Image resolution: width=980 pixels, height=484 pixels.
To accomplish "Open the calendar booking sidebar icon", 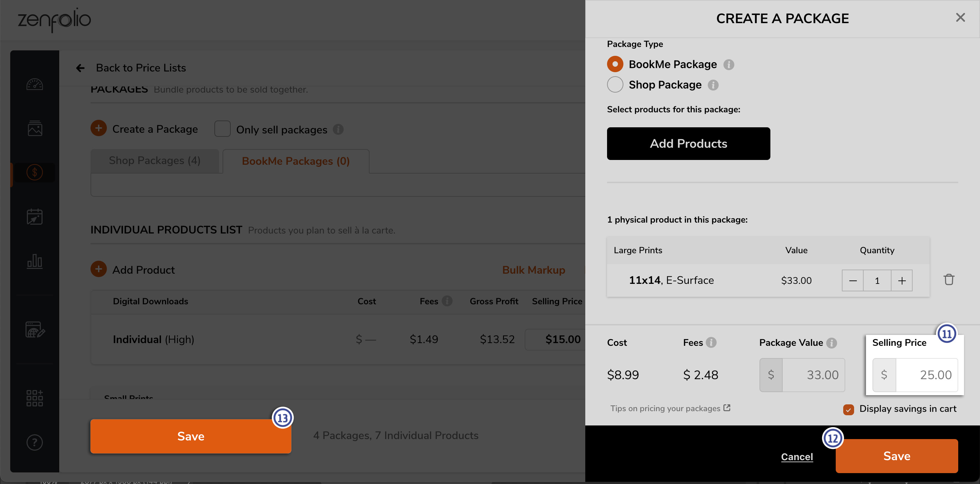I will [35, 216].
